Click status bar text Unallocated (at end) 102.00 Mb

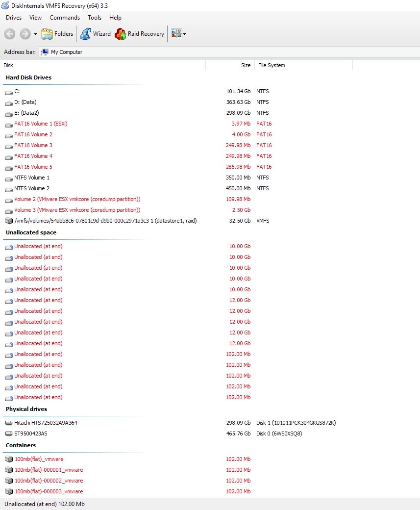coord(45,504)
